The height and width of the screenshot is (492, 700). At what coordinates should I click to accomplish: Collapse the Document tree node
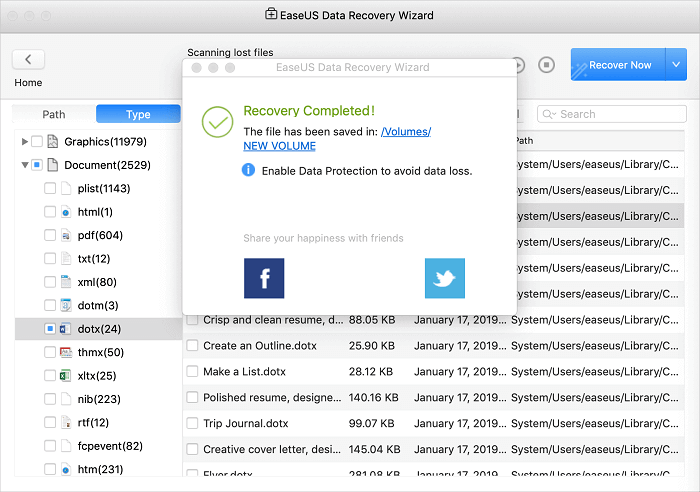point(25,165)
